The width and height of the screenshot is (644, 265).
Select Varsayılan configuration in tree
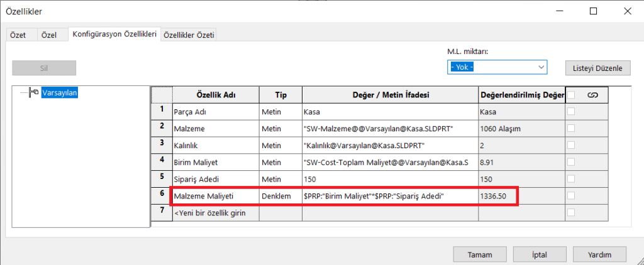click(x=60, y=94)
